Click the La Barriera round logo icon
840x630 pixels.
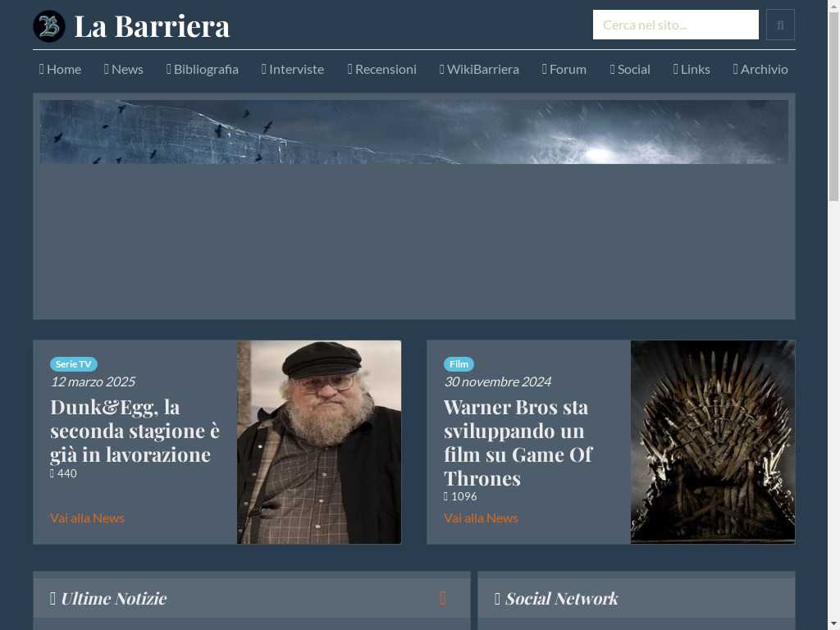(x=48, y=25)
